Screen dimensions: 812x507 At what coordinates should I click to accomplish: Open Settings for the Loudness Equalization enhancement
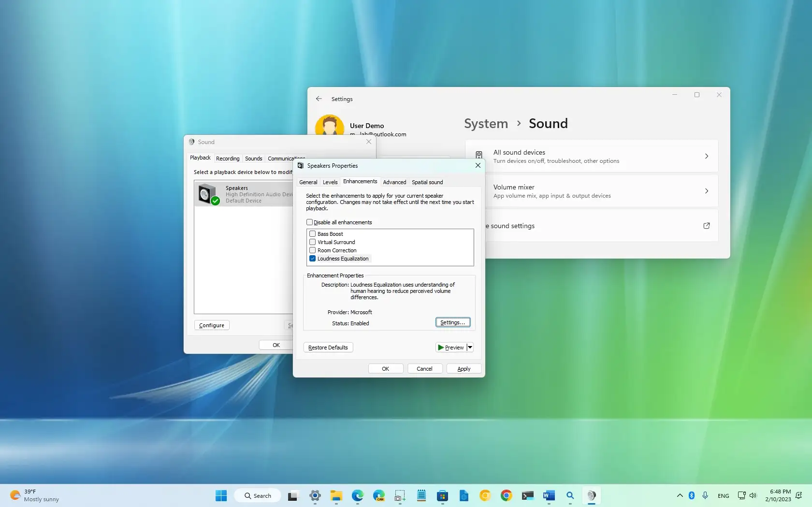452,322
